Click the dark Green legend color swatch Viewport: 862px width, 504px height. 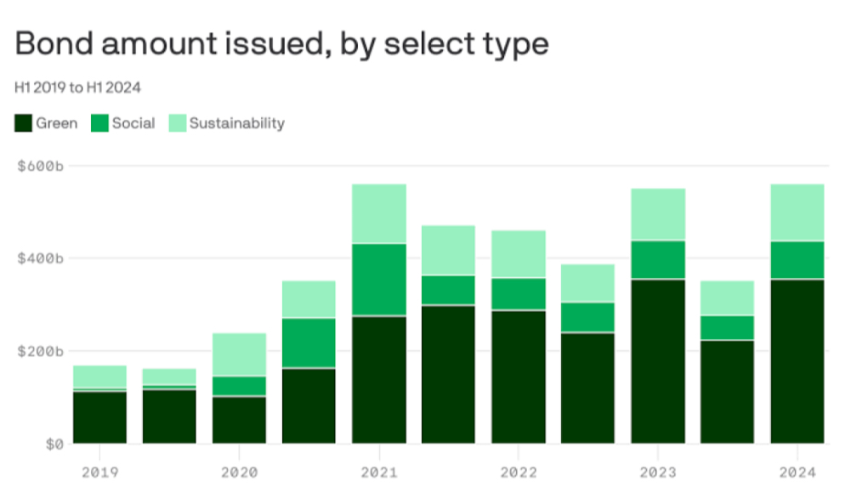coord(24,123)
